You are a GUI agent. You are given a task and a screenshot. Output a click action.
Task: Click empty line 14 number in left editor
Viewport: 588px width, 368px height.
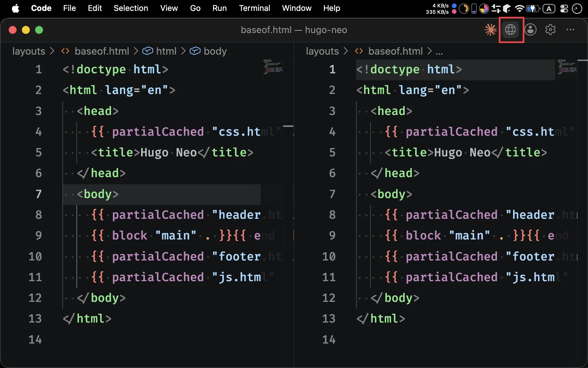pyautogui.click(x=35, y=340)
